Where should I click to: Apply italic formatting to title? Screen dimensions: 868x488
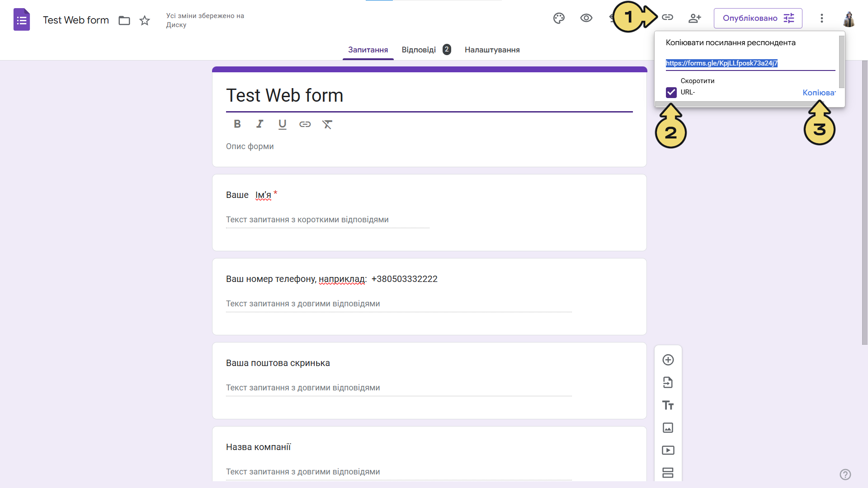(259, 124)
